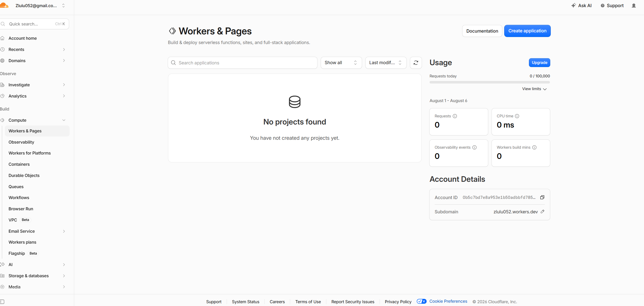This screenshot has height=306, width=644.
Task: Expand the Media chevron
Action: click(x=64, y=287)
